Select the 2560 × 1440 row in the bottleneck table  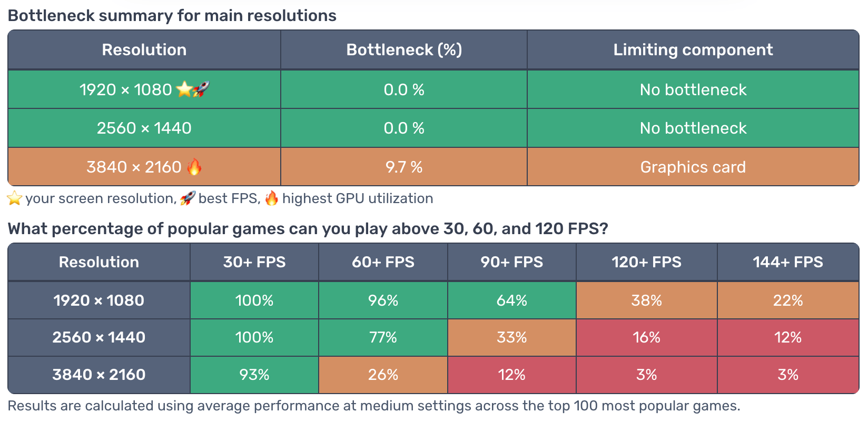[x=433, y=128]
